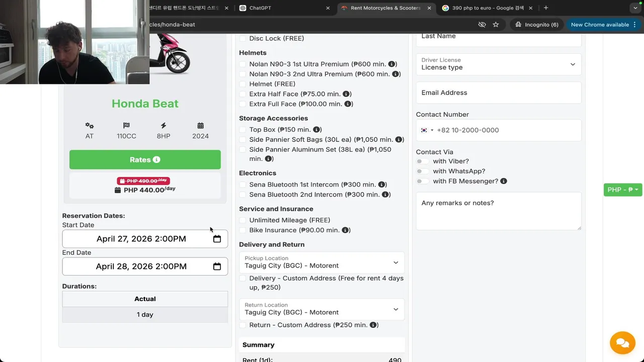Close the ChatGPT tab

click(328, 8)
